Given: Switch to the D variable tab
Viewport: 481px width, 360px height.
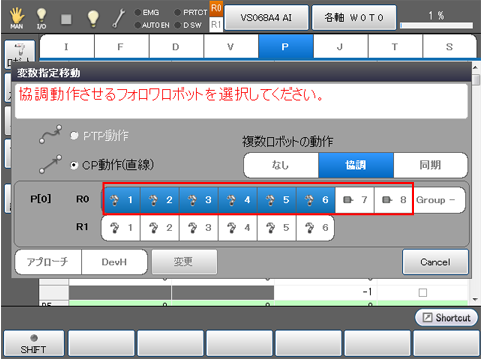Looking at the screenshot, I should [x=176, y=47].
